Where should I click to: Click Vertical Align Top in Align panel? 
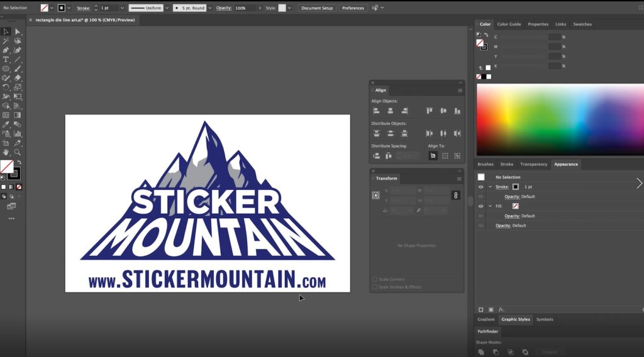tap(429, 111)
